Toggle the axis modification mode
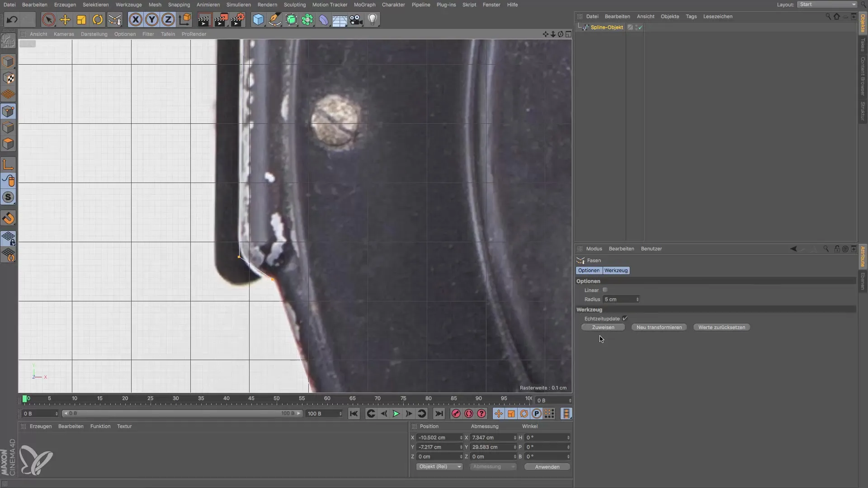 (9, 164)
